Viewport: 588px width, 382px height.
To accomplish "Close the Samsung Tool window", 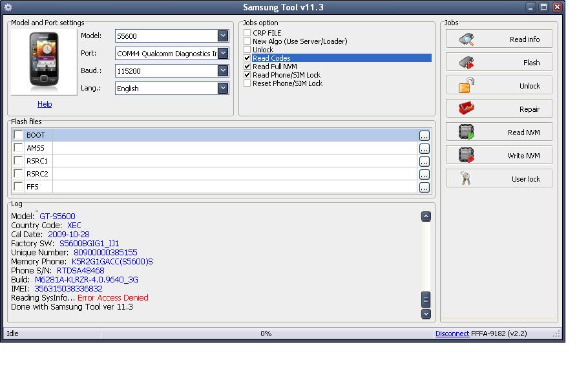I will click(x=557, y=7).
